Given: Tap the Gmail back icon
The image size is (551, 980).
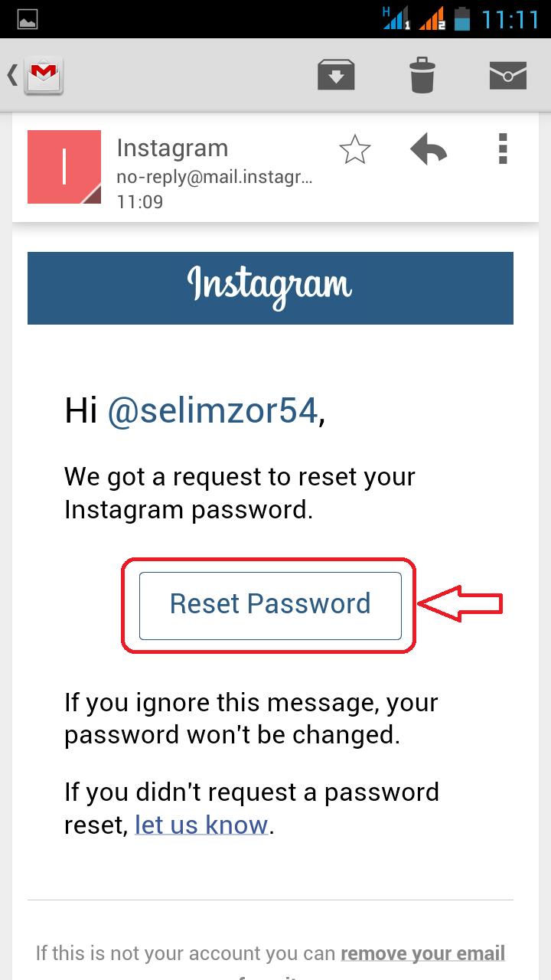Looking at the screenshot, I should point(35,76).
